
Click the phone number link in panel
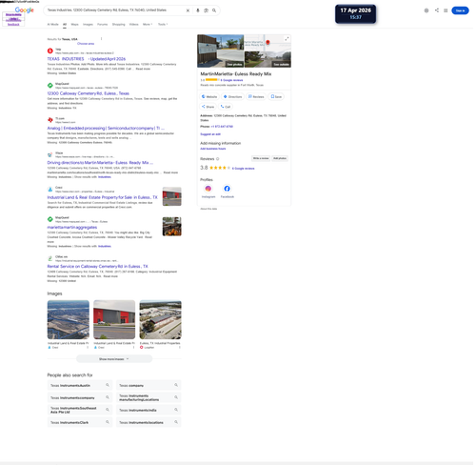[222, 127]
